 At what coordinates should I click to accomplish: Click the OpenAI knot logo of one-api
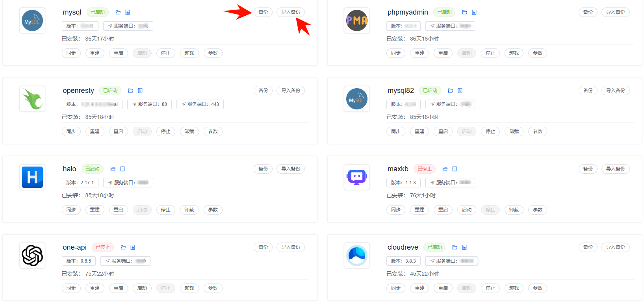[32, 256]
